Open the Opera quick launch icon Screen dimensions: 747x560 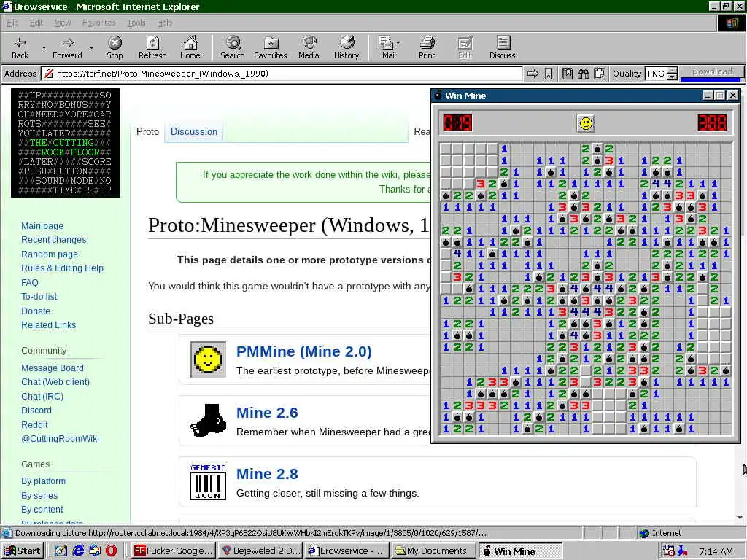(111, 551)
